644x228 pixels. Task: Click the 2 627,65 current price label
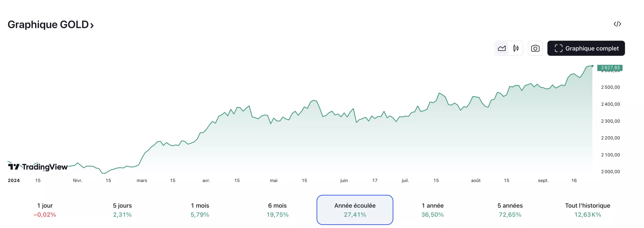pyautogui.click(x=610, y=68)
